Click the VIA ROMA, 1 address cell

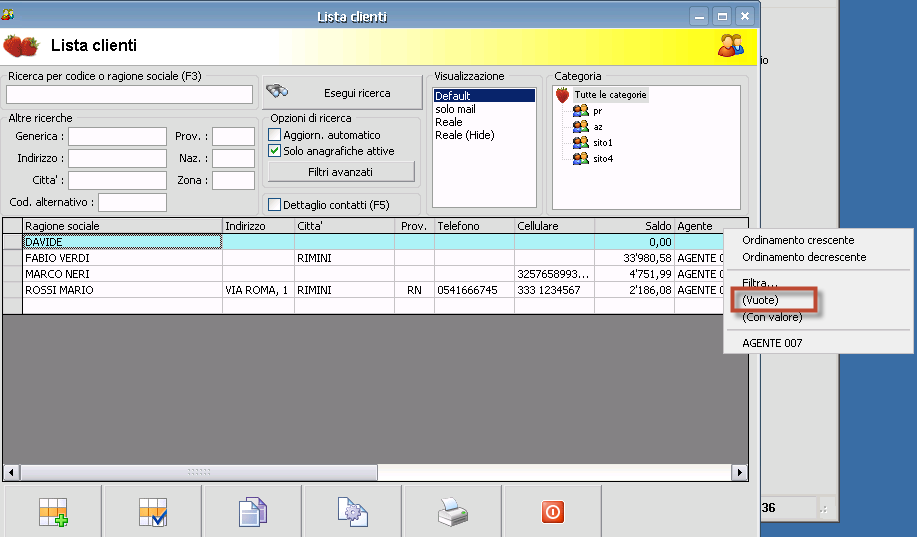click(258, 290)
